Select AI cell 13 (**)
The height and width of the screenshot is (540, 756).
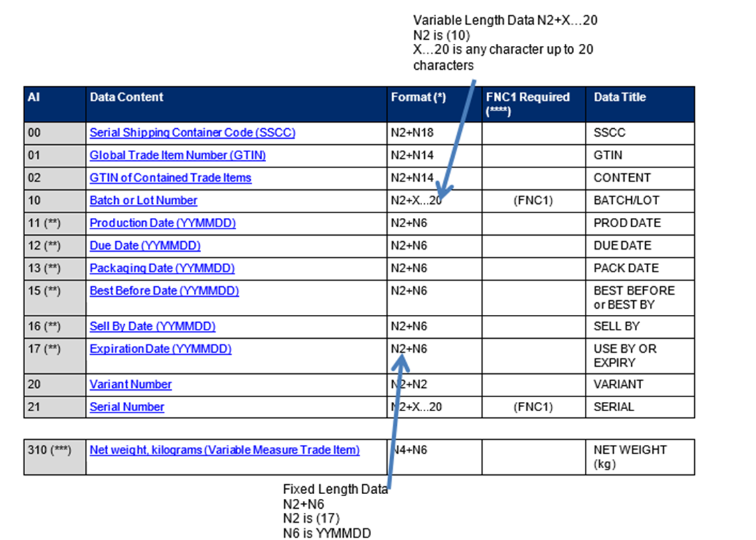coord(55,269)
